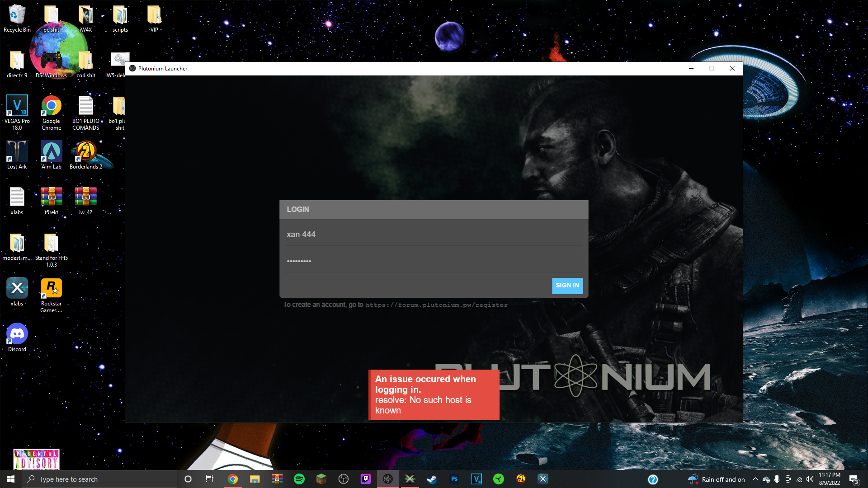Select the DS4Windows desktop icon
The height and width of the screenshot is (488, 868).
[x=52, y=65]
